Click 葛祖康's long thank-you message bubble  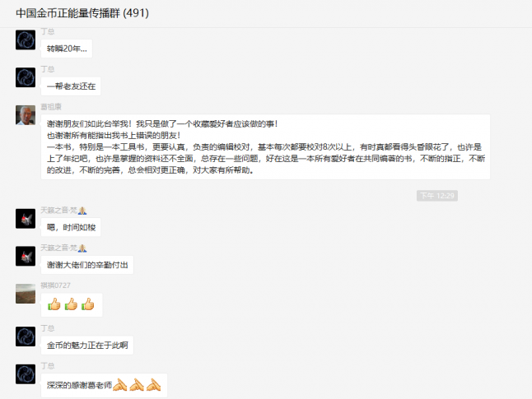coord(265,146)
